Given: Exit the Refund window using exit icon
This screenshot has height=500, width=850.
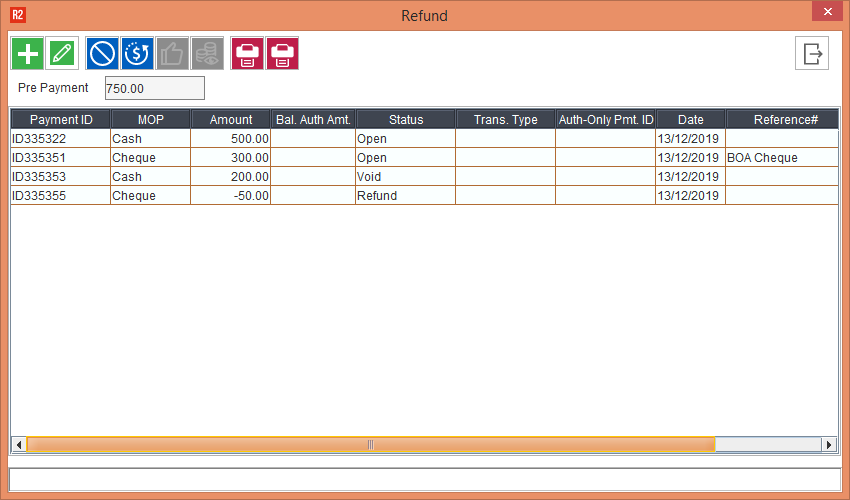Looking at the screenshot, I should (812, 54).
